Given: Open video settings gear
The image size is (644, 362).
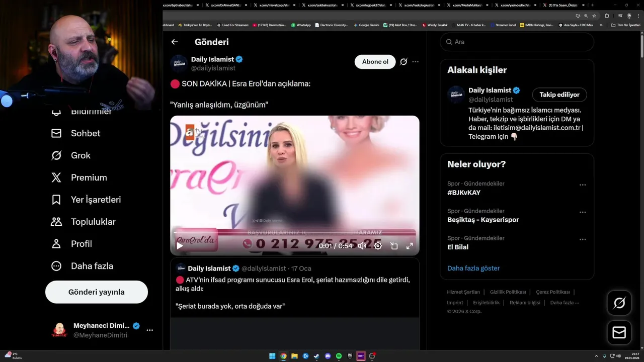Looking at the screenshot, I should [378, 246].
